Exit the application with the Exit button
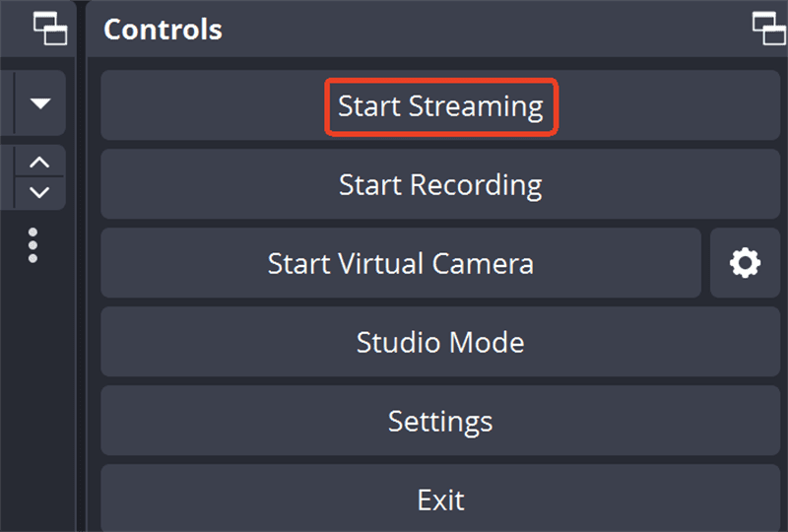The width and height of the screenshot is (788, 532). click(440, 499)
